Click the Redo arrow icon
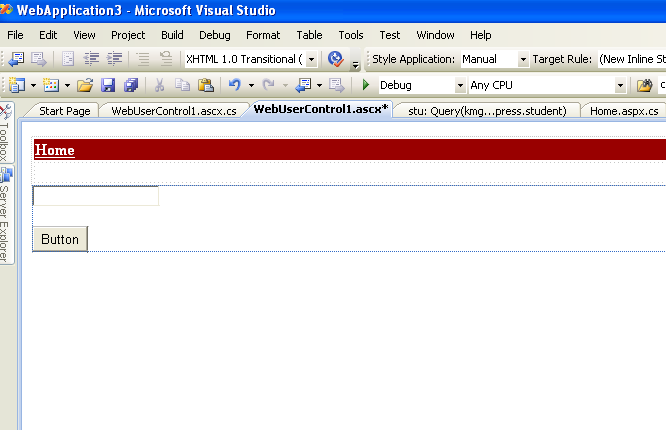The image size is (666, 430). 268,85
